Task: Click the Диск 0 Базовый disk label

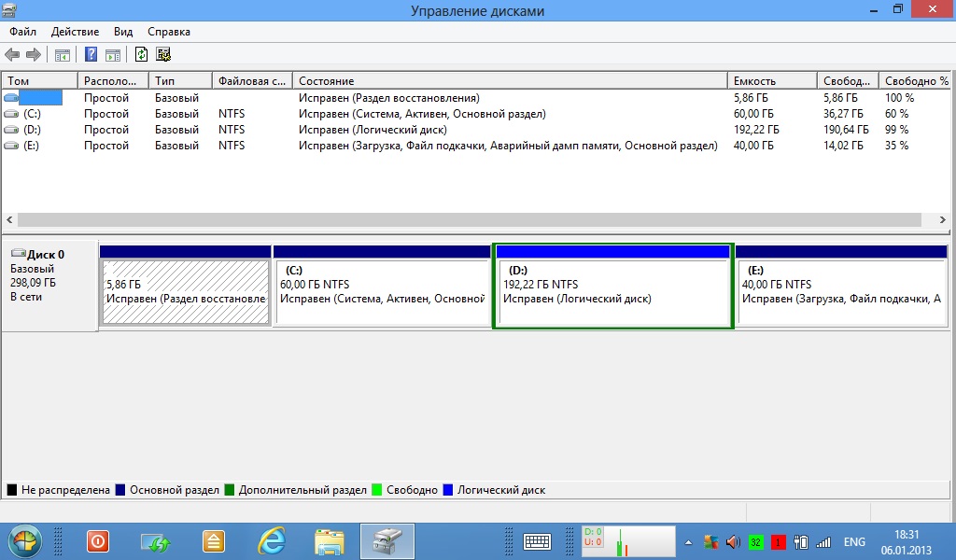Action: click(49, 286)
